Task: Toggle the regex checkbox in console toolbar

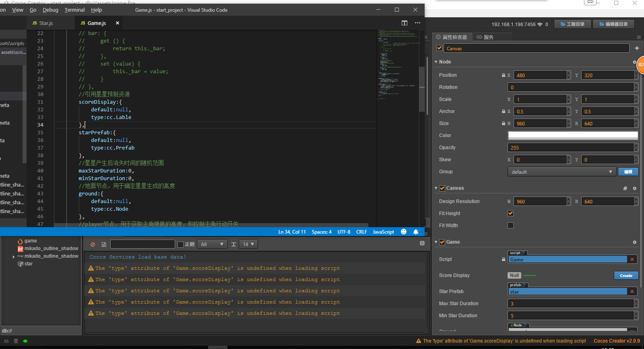Action: pos(181,244)
